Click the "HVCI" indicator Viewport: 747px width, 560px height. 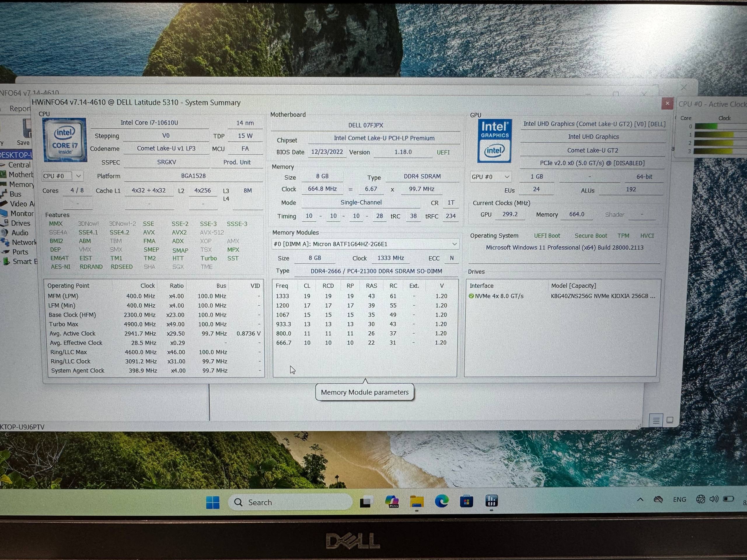click(647, 236)
